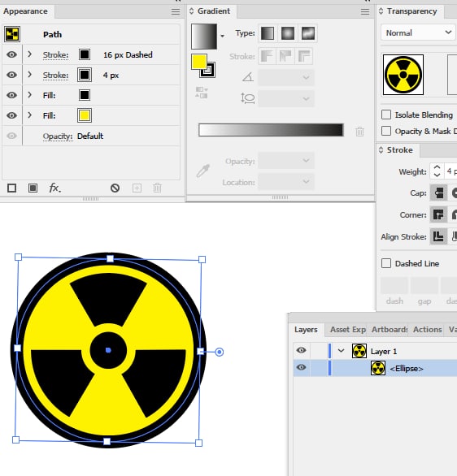Click the yellow Fill color swatch
This screenshot has height=476, width=457.
[x=85, y=115]
